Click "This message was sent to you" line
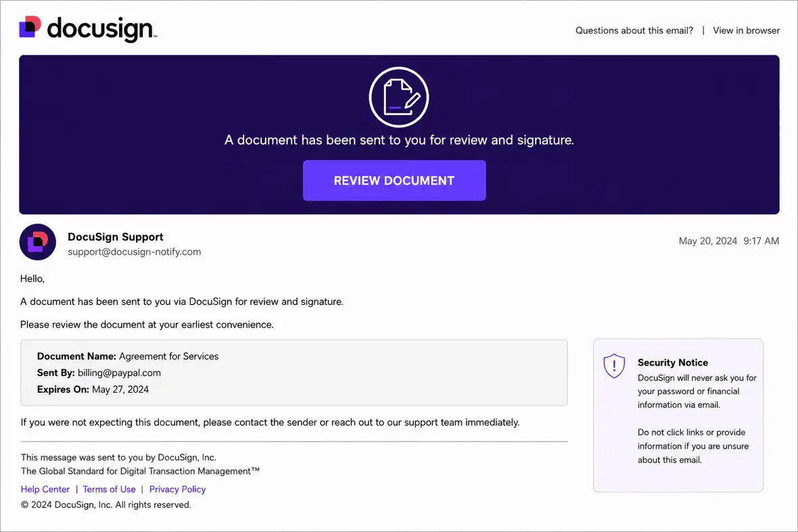 coord(118,458)
